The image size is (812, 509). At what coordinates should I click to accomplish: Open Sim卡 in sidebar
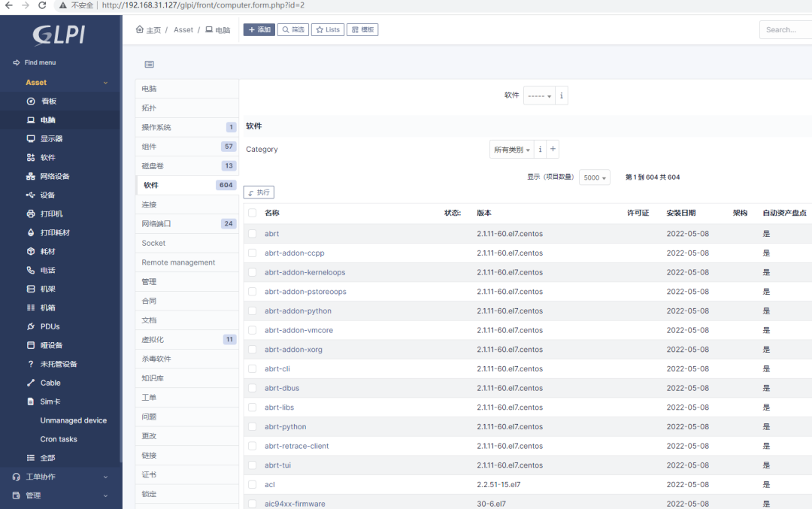(50, 401)
